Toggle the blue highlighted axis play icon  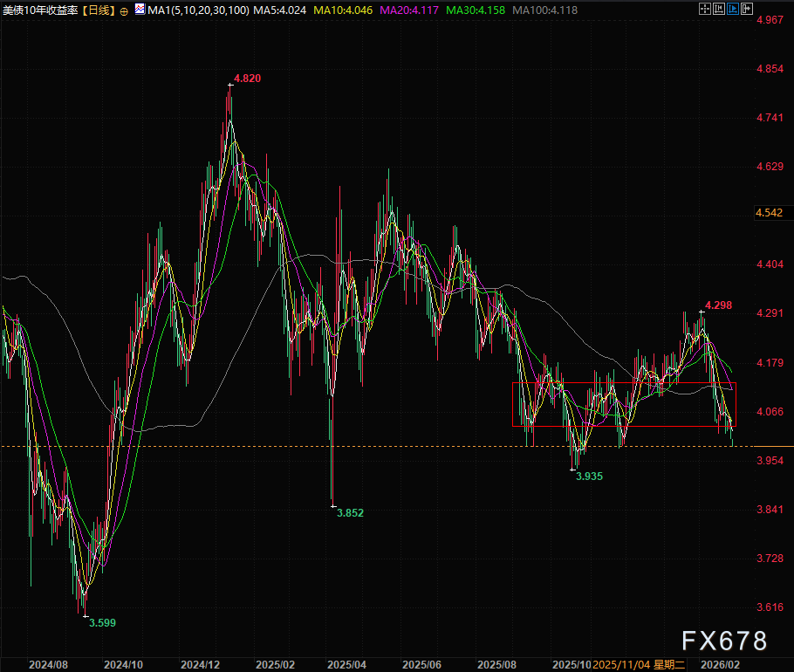[x=733, y=9]
